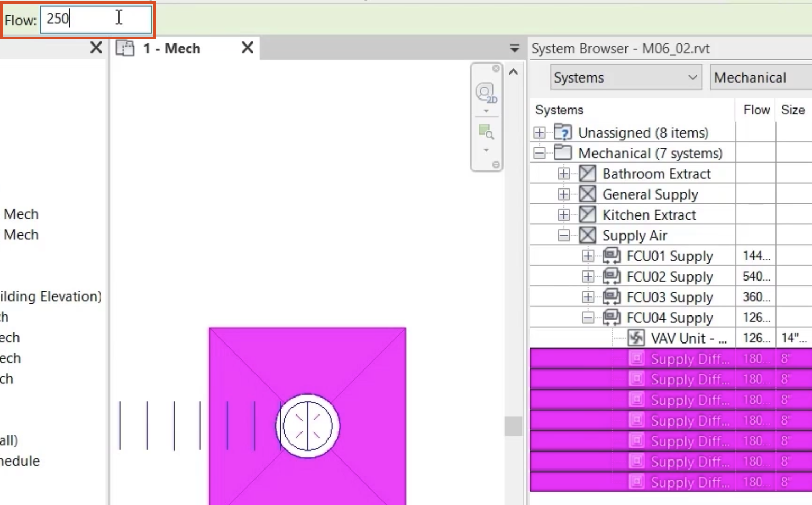This screenshot has height=505, width=812.
Task: Collapse the FCU04 Supply node
Action: tap(588, 318)
